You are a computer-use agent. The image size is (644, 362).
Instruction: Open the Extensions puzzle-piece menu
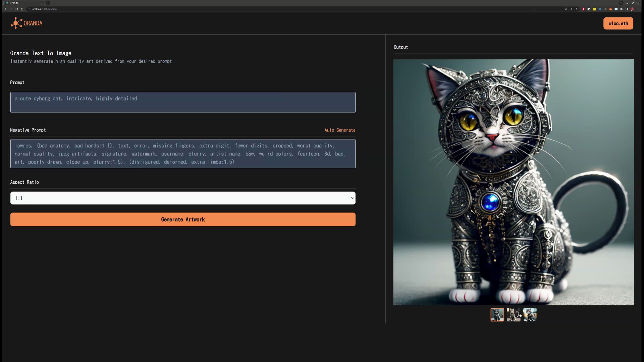pyautogui.click(x=621, y=9)
